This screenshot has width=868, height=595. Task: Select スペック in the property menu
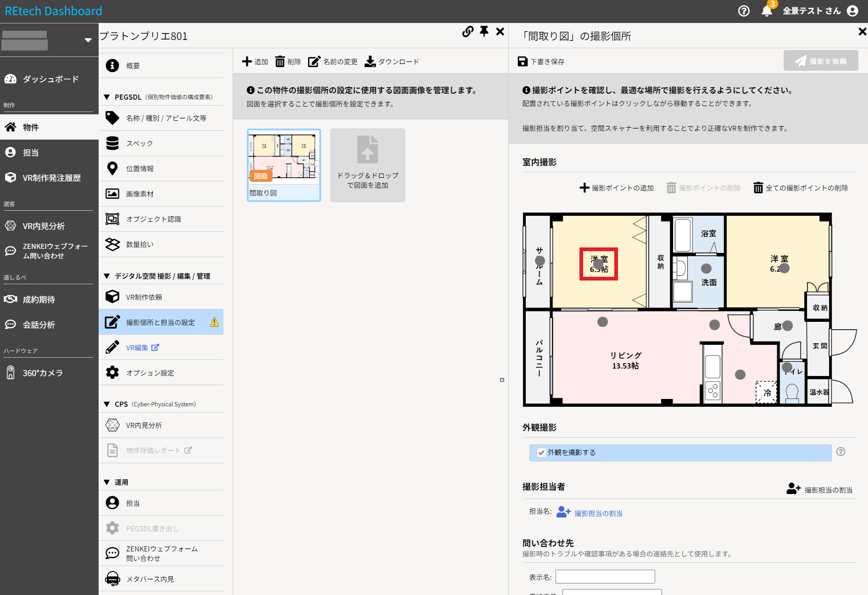tap(139, 143)
